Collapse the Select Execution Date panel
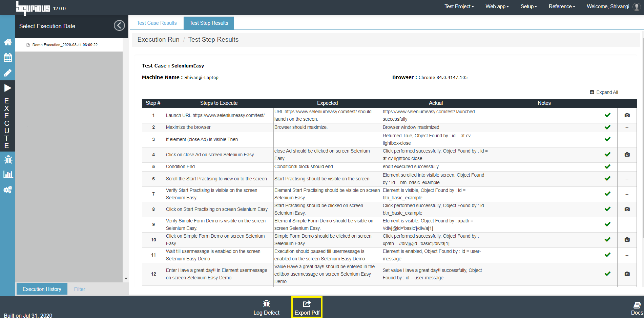 [x=119, y=25]
